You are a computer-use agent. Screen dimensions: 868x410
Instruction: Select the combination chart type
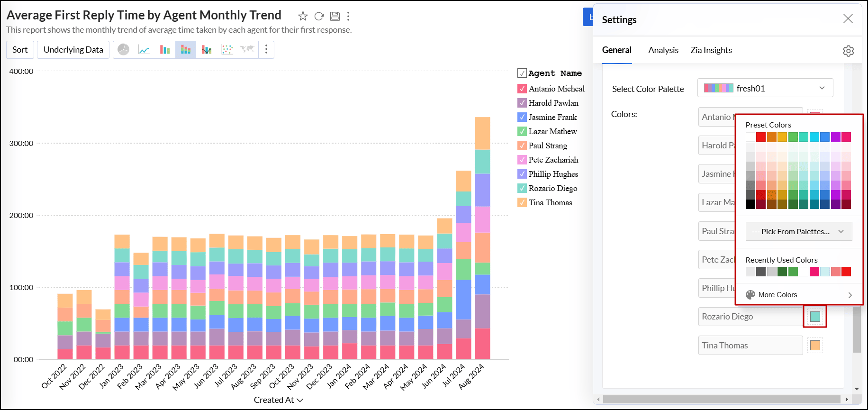(207, 50)
